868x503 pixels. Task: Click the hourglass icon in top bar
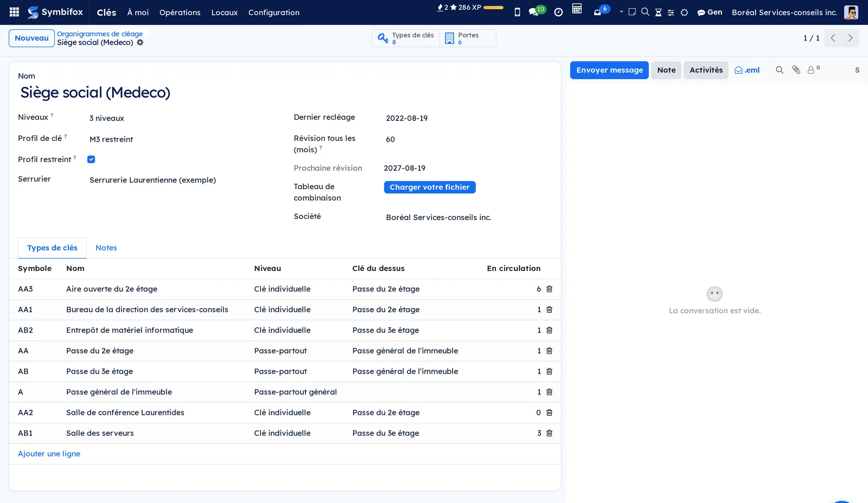click(658, 12)
